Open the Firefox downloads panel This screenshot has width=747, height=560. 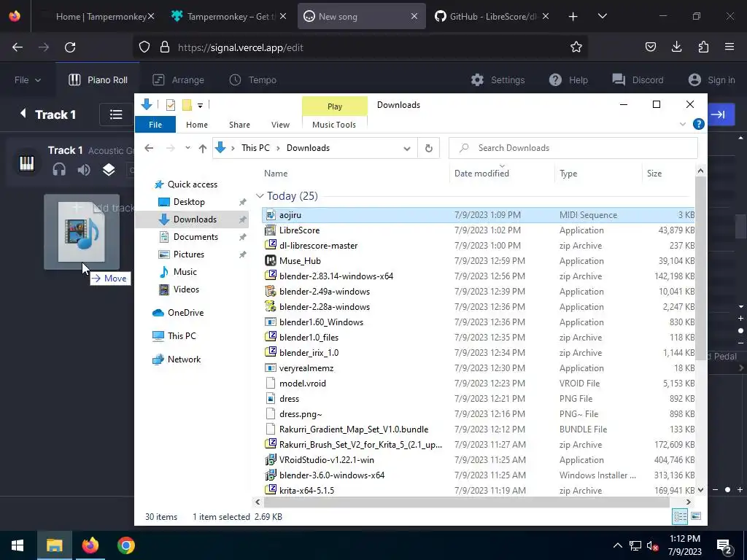(x=676, y=47)
